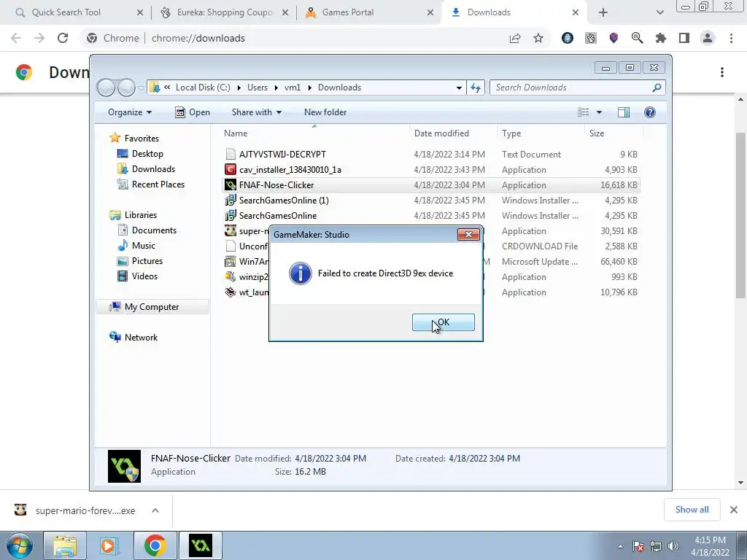Switch to Eureka: Shopping Coupons tab

[x=225, y=12]
